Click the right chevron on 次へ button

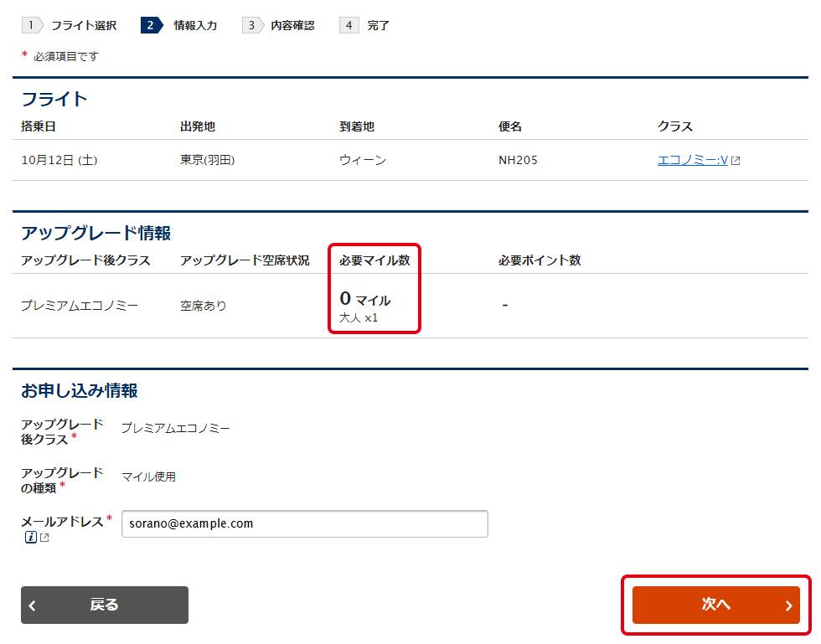click(x=787, y=605)
